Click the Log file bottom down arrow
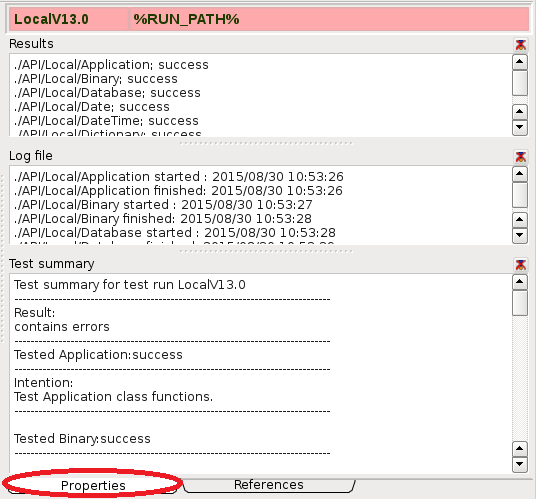 coord(520,235)
